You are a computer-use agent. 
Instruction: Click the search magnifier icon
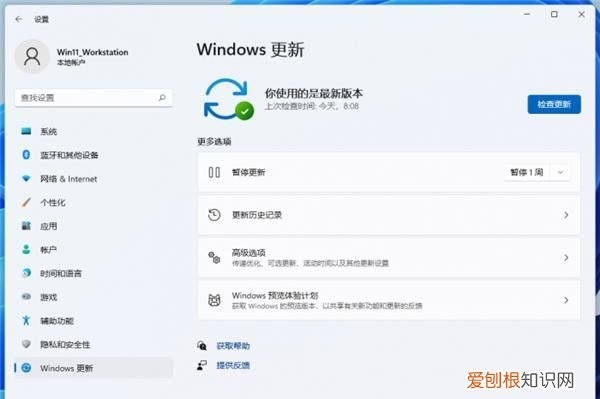(x=162, y=98)
